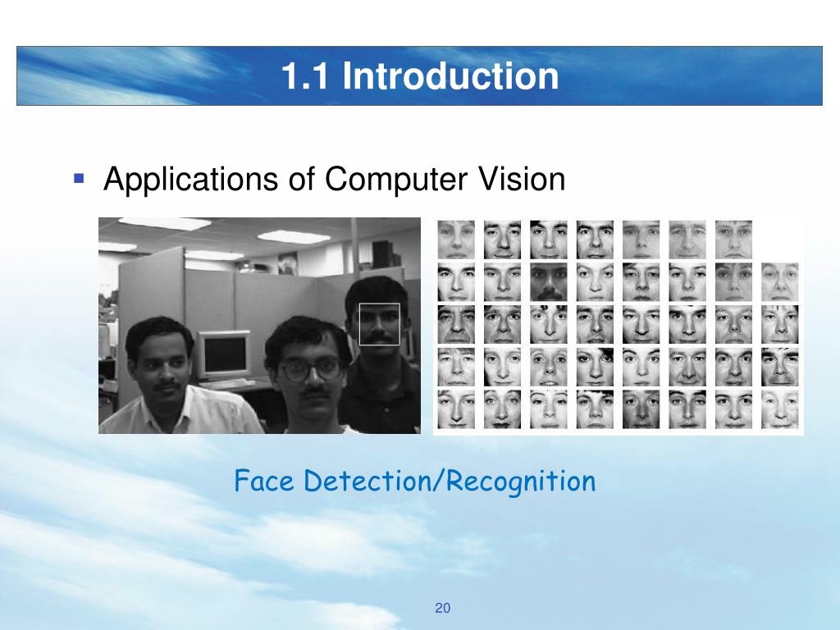Select the face grid image
The height and width of the screenshot is (630, 840).
coord(619,326)
